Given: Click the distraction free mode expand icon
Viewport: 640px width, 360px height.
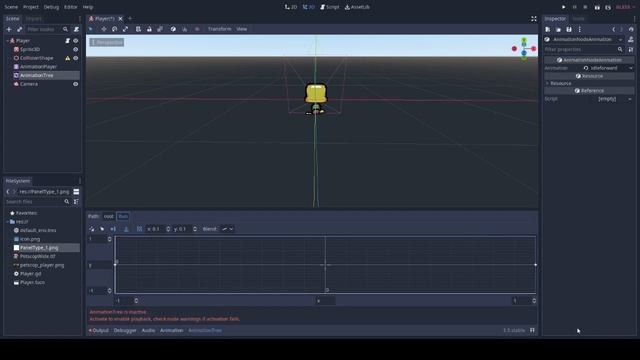Looking at the screenshot, I should point(533,19).
